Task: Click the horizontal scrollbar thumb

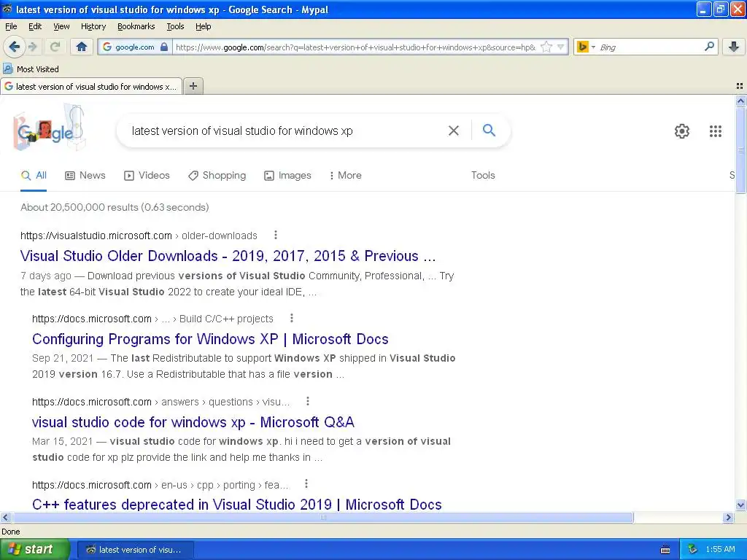Action: pos(322,517)
